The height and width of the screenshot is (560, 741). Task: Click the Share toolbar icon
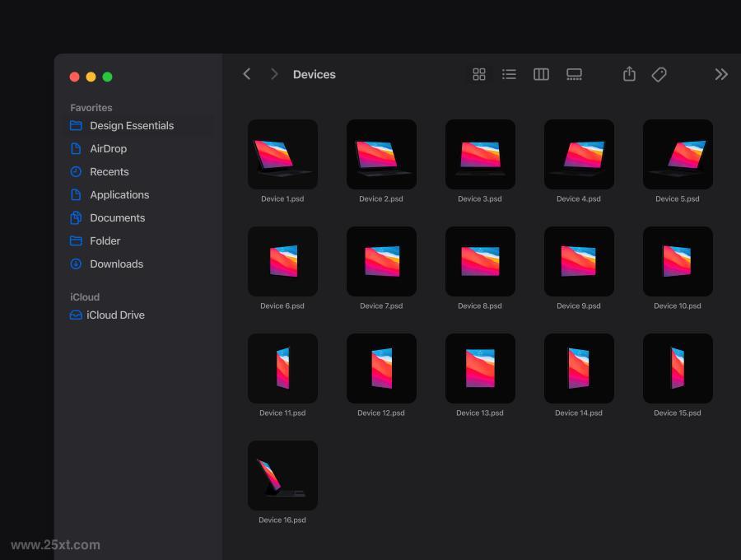629,74
